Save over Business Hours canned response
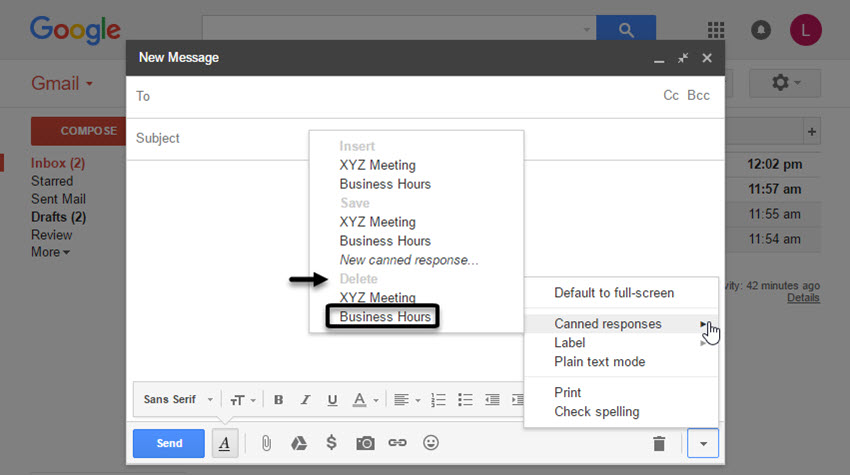The height and width of the screenshot is (475, 850). pos(385,241)
